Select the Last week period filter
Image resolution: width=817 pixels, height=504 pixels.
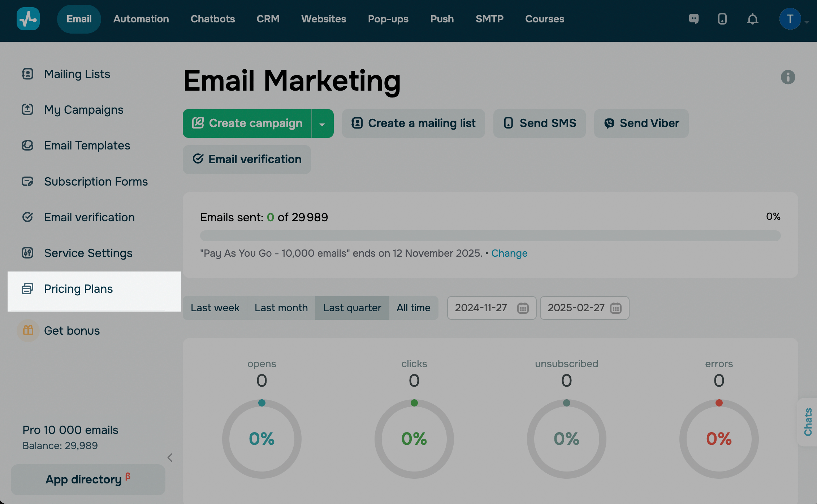point(215,308)
